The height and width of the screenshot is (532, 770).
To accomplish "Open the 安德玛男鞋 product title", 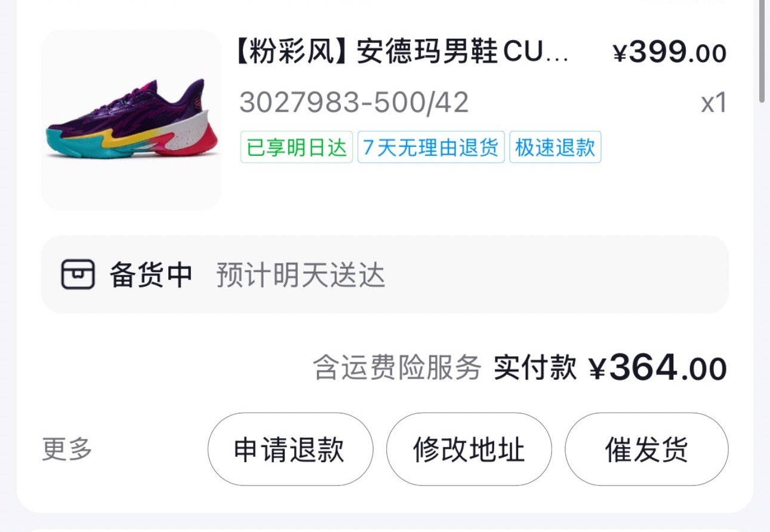I will pos(404,53).
